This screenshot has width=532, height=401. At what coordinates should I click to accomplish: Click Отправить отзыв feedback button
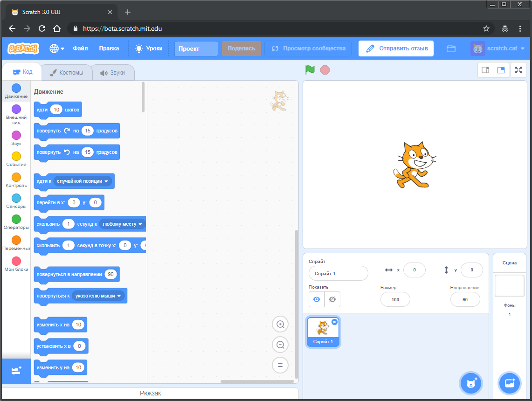tap(396, 48)
